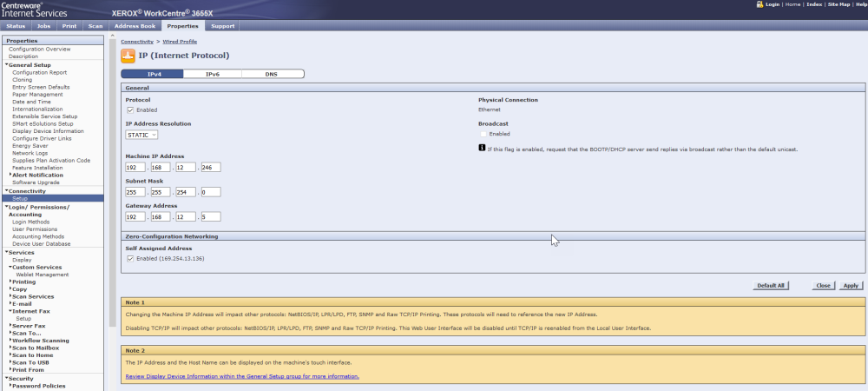Open the Support tab
Screen dimensions: 868x391
222,26
